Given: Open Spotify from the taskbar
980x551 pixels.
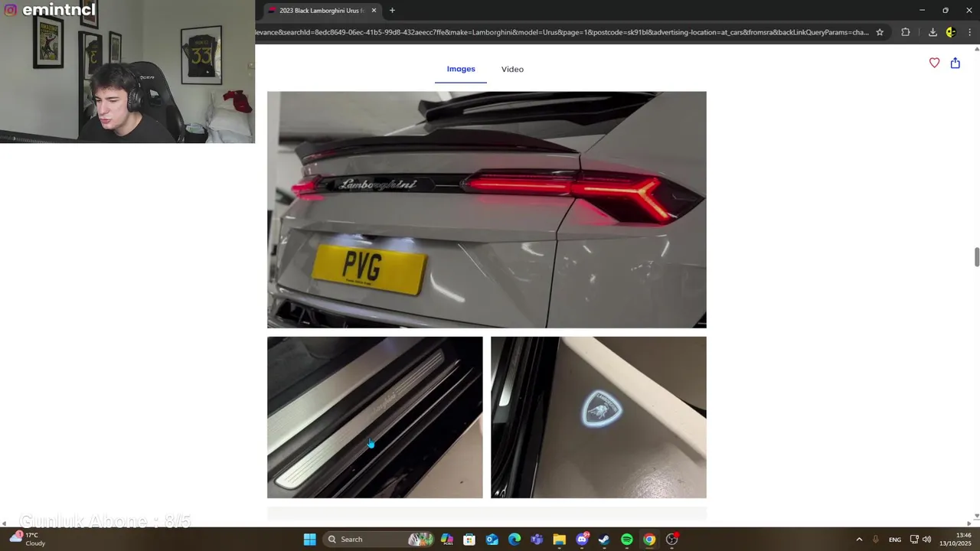Looking at the screenshot, I should (627, 540).
